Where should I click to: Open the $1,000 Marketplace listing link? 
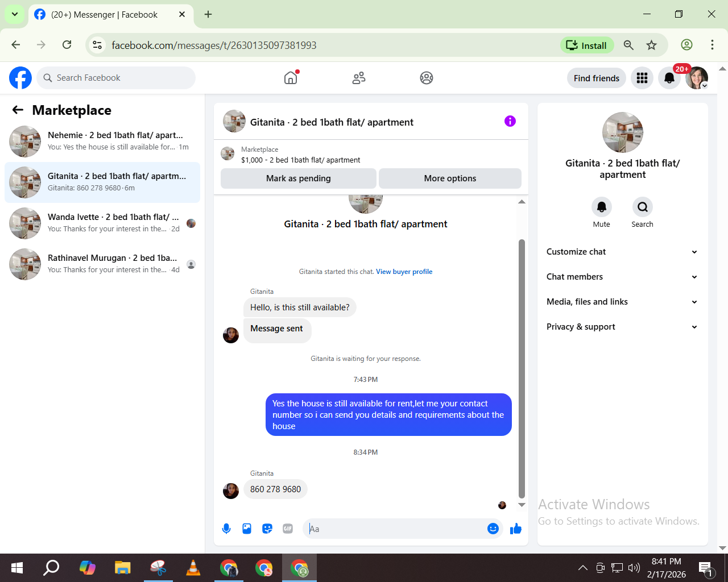(x=301, y=160)
